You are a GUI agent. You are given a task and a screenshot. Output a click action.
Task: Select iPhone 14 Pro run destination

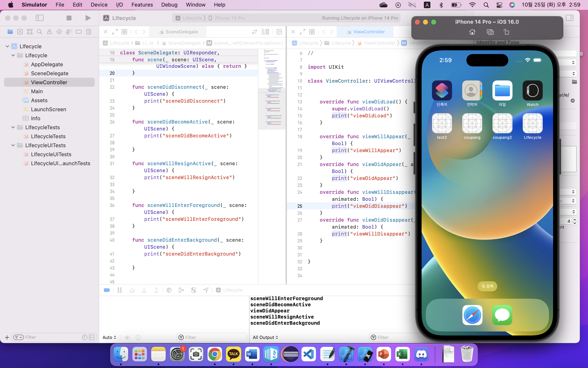tap(227, 18)
